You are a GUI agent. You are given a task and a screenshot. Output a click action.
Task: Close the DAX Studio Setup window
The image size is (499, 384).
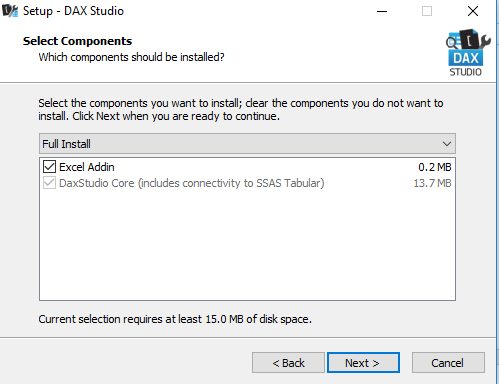pyautogui.click(x=473, y=11)
